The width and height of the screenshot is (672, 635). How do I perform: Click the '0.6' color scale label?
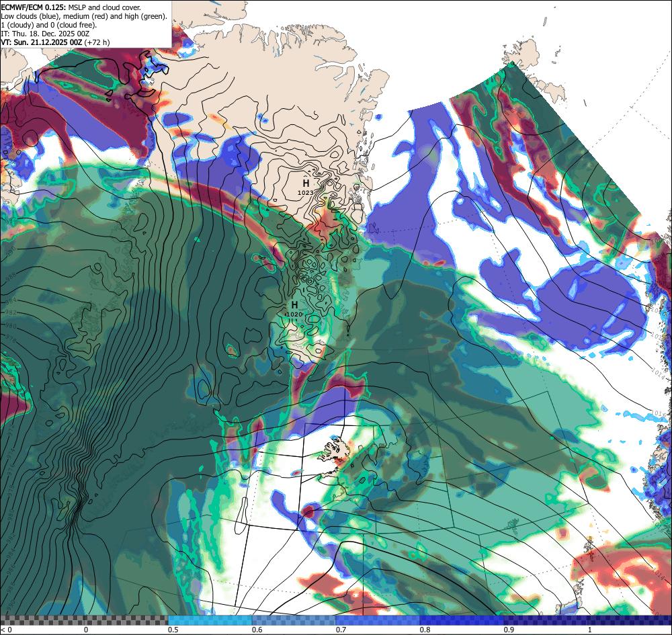point(257,630)
